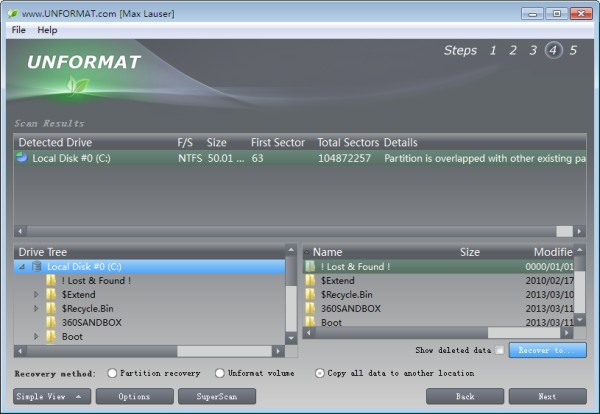Click the ! Lost & Found ! folder icon in file list

point(310,266)
